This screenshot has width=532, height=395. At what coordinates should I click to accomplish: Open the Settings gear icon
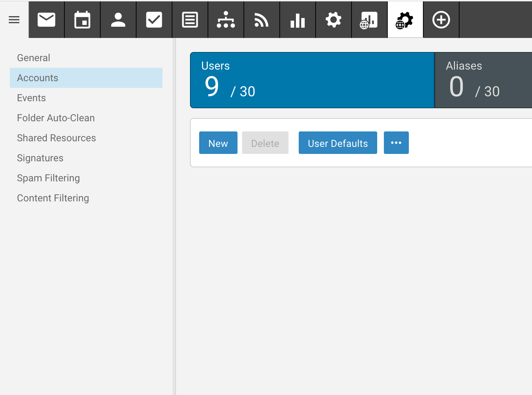pos(334,20)
